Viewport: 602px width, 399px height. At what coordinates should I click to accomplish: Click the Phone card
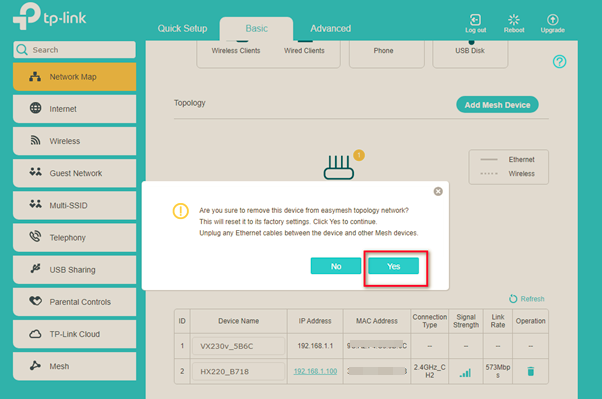pyautogui.click(x=387, y=54)
